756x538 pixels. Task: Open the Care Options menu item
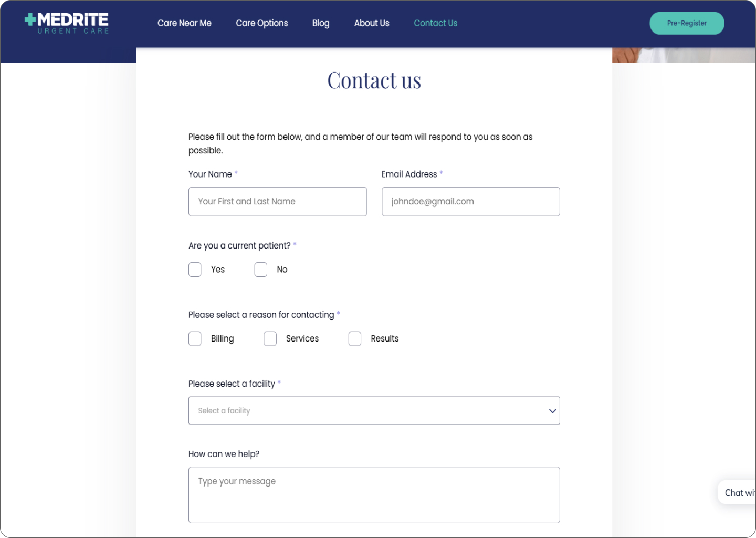point(261,23)
